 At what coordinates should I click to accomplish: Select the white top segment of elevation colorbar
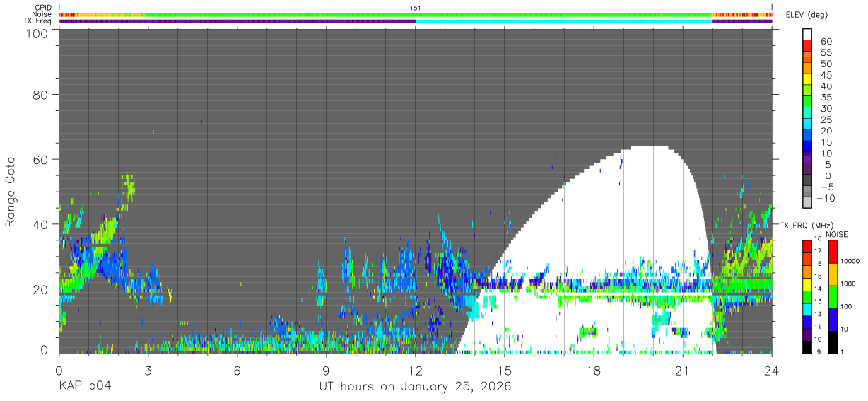pos(807,35)
